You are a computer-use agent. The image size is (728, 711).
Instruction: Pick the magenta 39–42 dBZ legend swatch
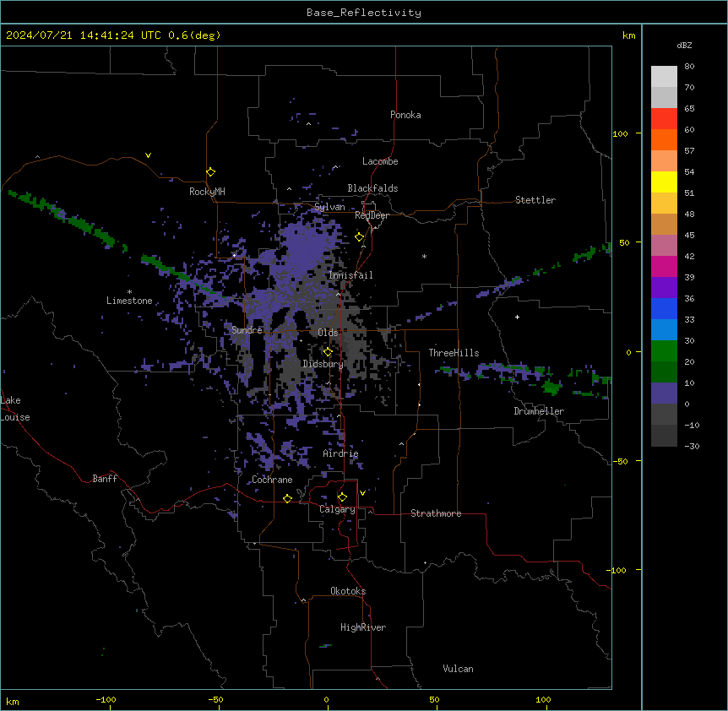[x=664, y=266]
